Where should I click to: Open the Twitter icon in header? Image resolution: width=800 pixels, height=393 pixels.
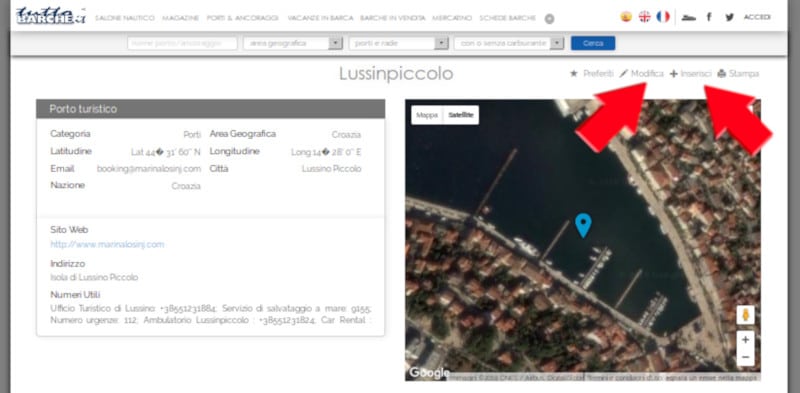pyautogui.click(x=730, y=17)
